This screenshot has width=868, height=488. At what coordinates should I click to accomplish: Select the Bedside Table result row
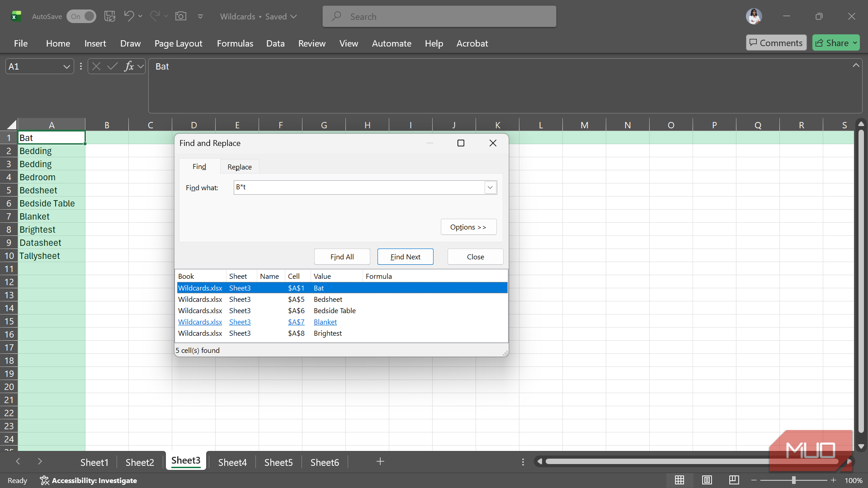pos(342,310)
